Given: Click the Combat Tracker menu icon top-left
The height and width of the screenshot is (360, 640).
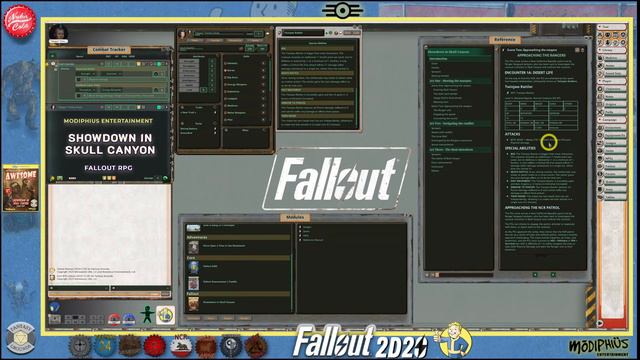Looking at the screenshot, I should pyautogui.click(x=52, y=56).
